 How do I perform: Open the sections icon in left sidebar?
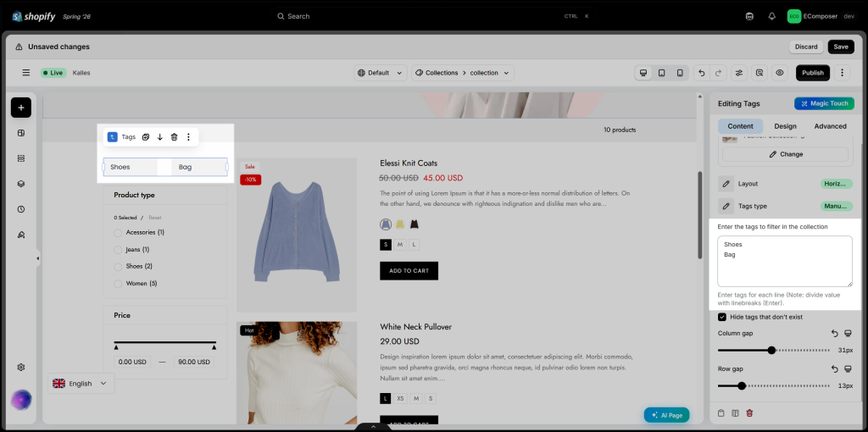coord(21,158)
